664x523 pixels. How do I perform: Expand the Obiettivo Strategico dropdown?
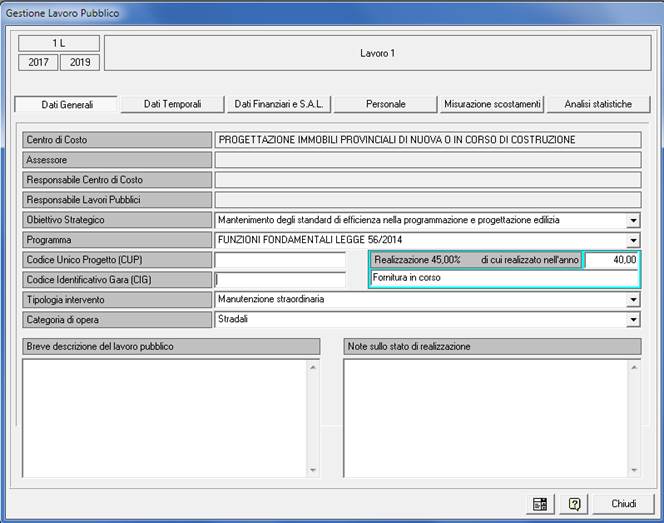[632, 220]
